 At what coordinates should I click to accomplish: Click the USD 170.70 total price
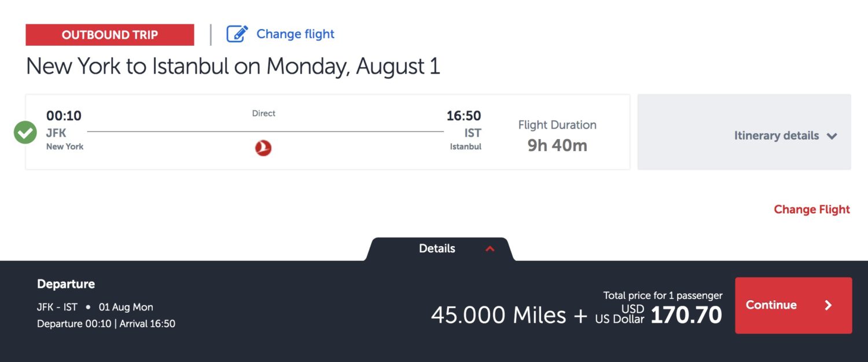click(686, 315)
